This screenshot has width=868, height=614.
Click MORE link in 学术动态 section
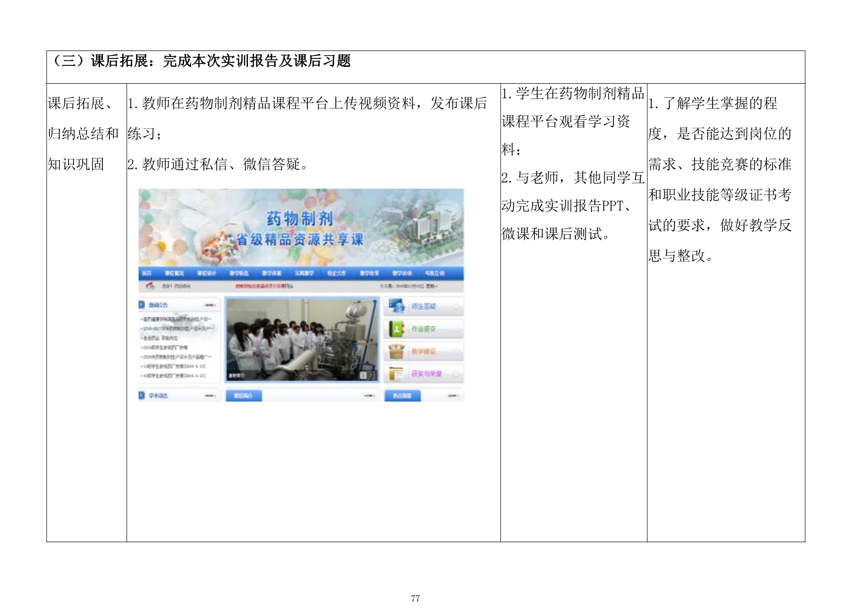210,396
